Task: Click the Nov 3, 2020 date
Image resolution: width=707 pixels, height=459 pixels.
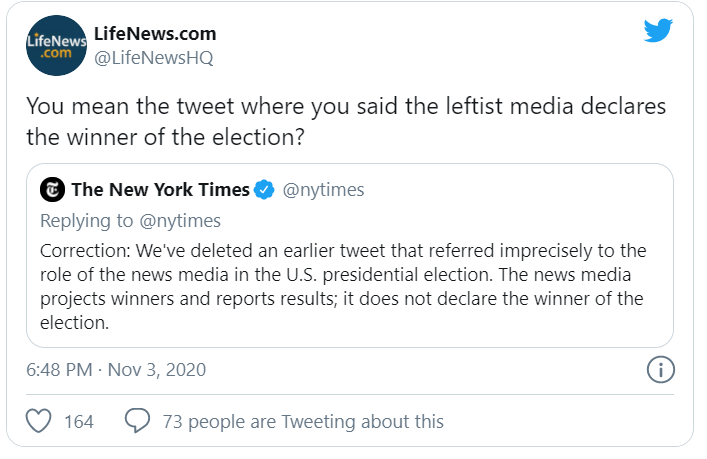Action: 158,370
